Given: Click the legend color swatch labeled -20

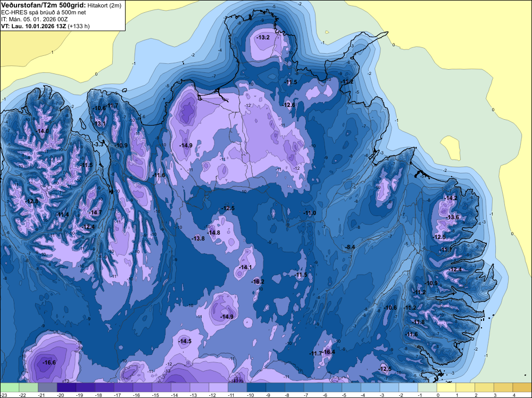Looking at the screenshot, I should click(x=66, y=387).
